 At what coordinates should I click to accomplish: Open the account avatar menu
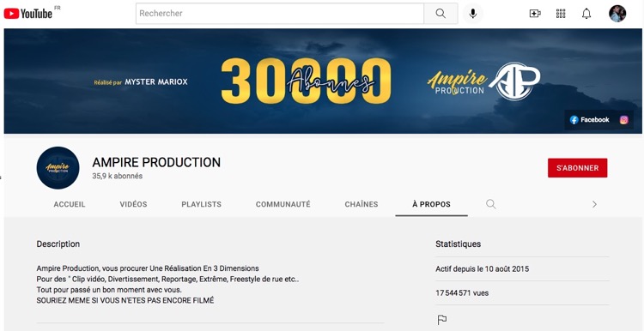tap(617, 14)
